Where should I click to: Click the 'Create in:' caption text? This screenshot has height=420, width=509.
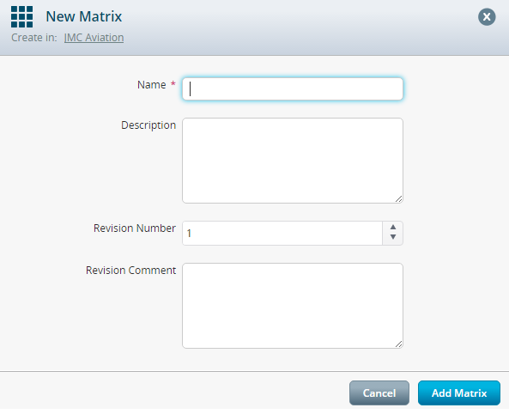(x=34, y=38)
